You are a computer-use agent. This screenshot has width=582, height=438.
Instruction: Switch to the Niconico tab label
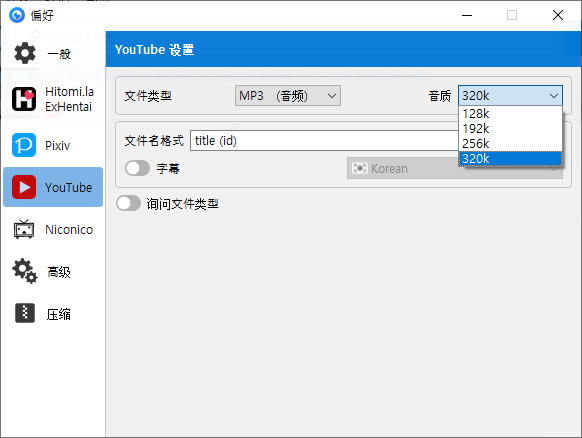tap(69, 229)
